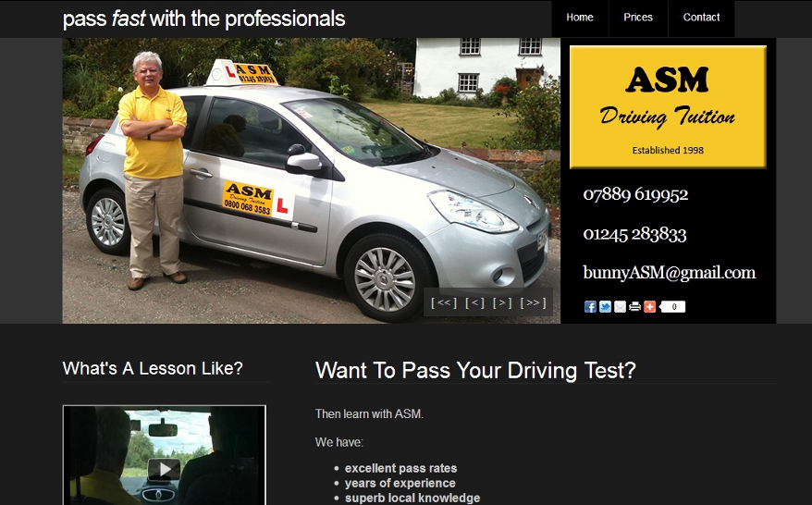The width and height of the screenshot is (812, 505).
Task: Open more sharing options plus icon
Action: click(650, 307)
